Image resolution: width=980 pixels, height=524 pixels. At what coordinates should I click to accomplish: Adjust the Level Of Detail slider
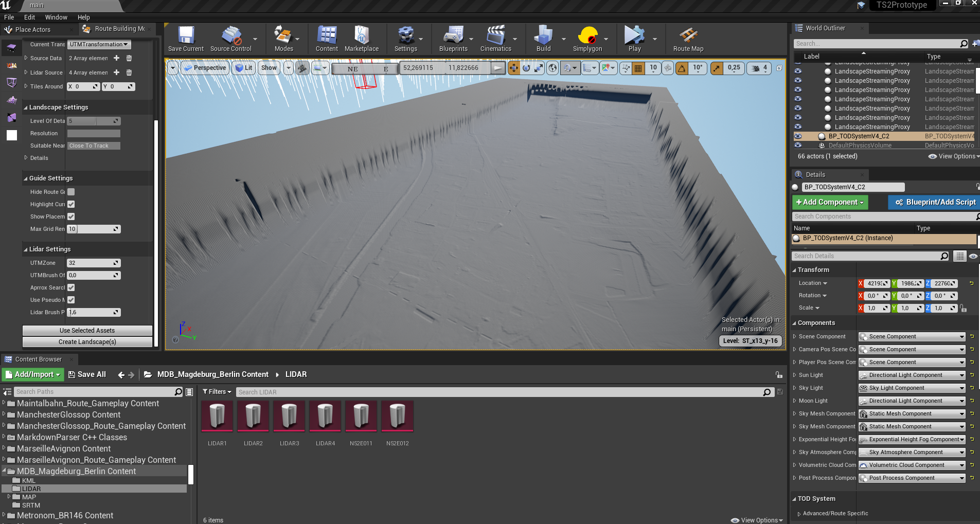pyautogui.click(x=94, y=121)
